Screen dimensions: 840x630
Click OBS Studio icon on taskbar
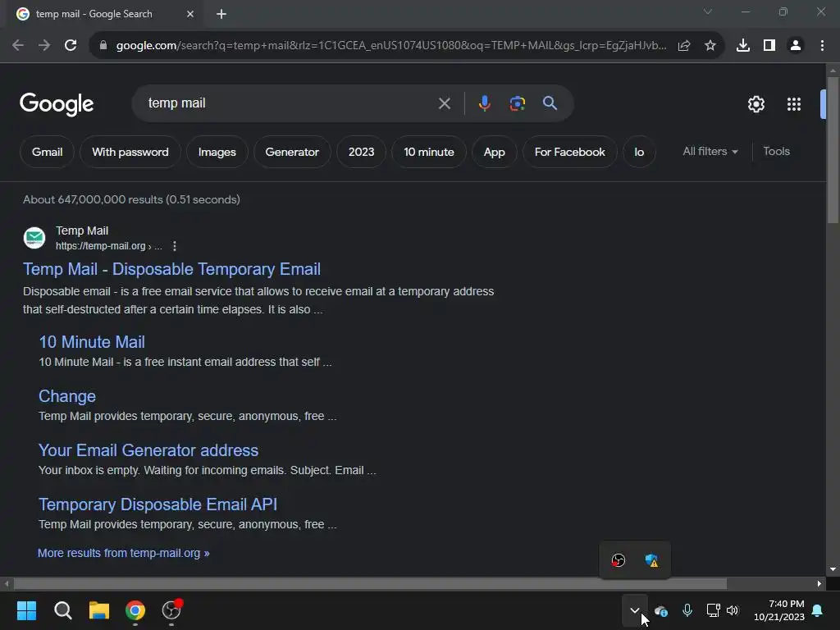171,610
